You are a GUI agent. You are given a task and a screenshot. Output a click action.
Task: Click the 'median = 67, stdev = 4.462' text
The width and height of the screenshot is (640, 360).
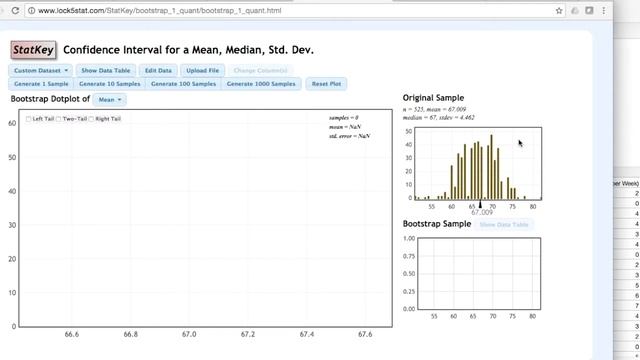438,118
